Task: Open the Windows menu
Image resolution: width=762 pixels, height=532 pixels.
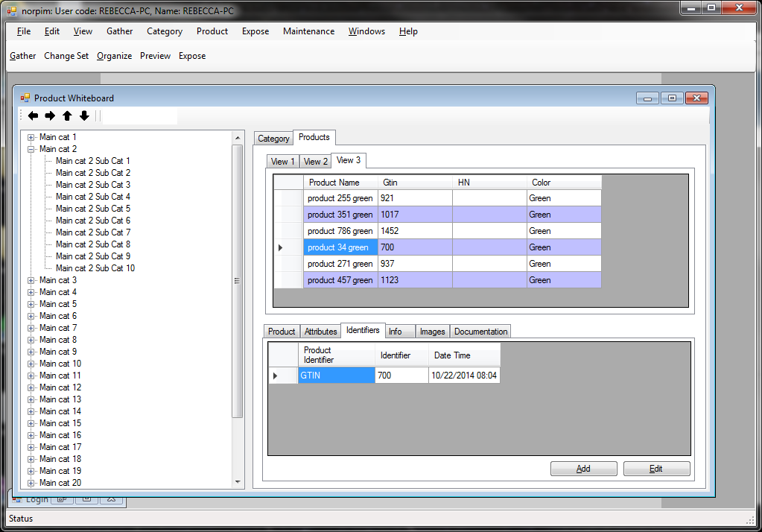Action: 366,31
